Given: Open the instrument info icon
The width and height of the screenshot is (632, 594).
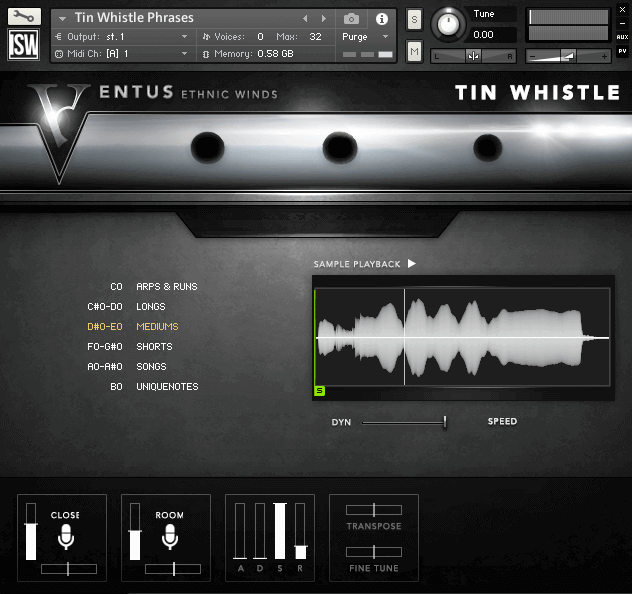Looking at the screenshot, I should pyautogui.click(x=381, y=19).
